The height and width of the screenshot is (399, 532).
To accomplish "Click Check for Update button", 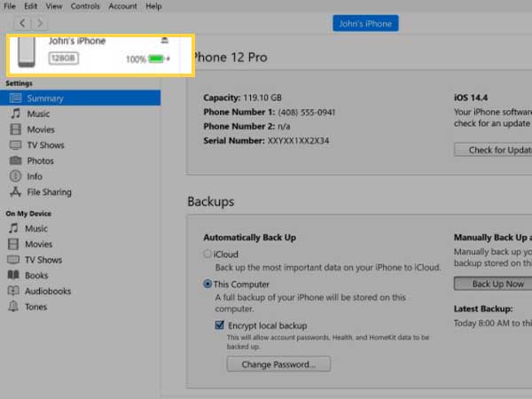I will [493, 150].
